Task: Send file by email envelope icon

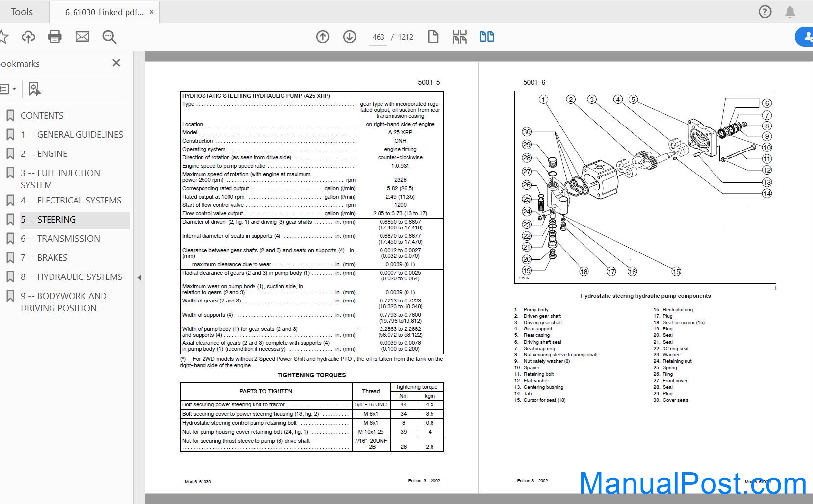Action: [x=82, y=37]
